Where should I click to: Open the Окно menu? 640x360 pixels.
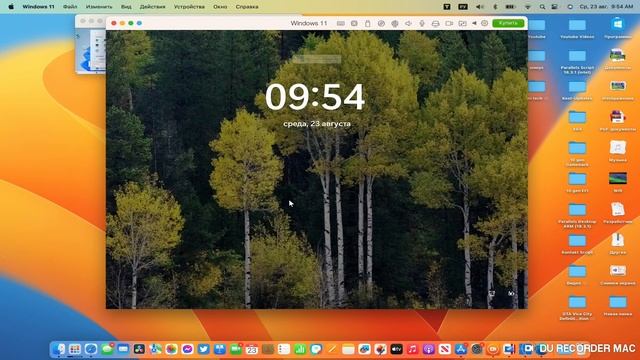click(220, 7)
